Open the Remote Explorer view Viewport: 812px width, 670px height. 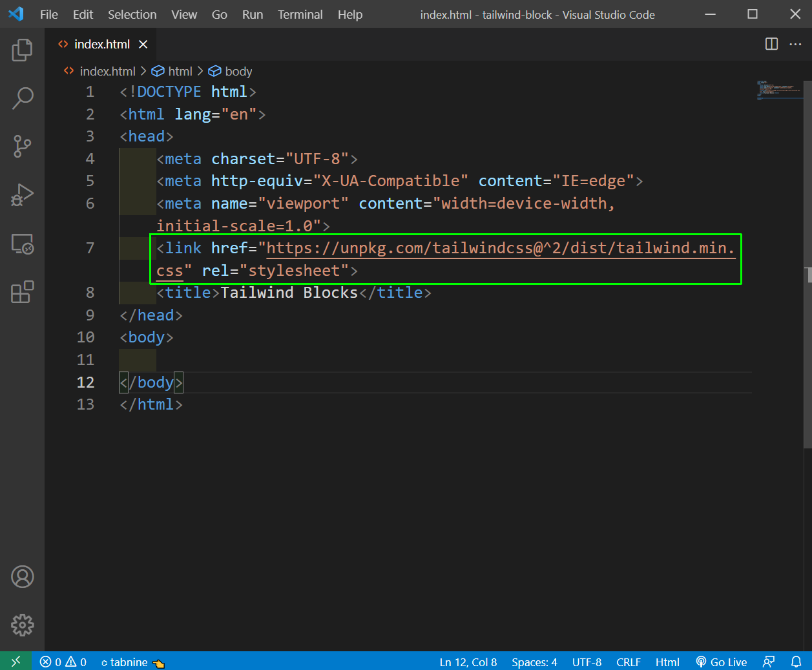pos(22,244)
